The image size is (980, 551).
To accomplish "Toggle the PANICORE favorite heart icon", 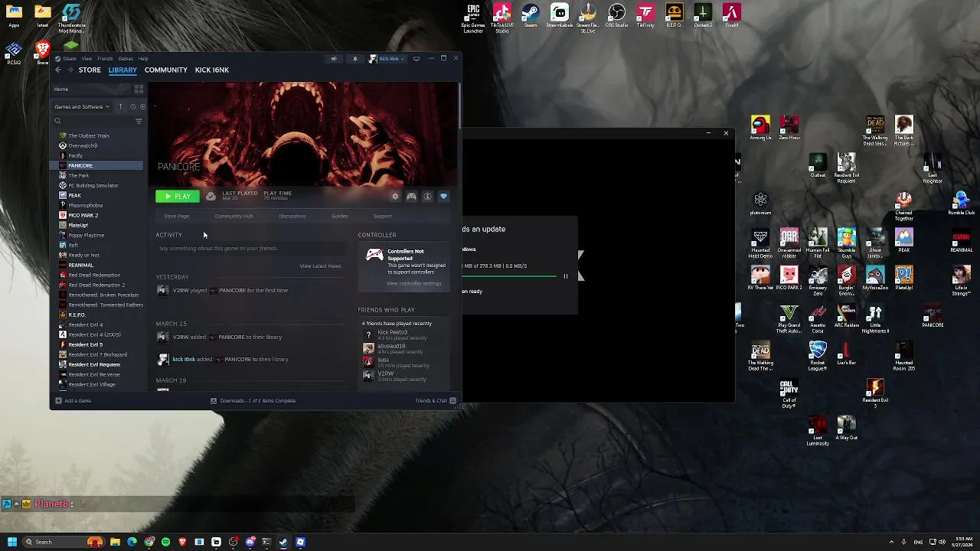I will (443, 197).
